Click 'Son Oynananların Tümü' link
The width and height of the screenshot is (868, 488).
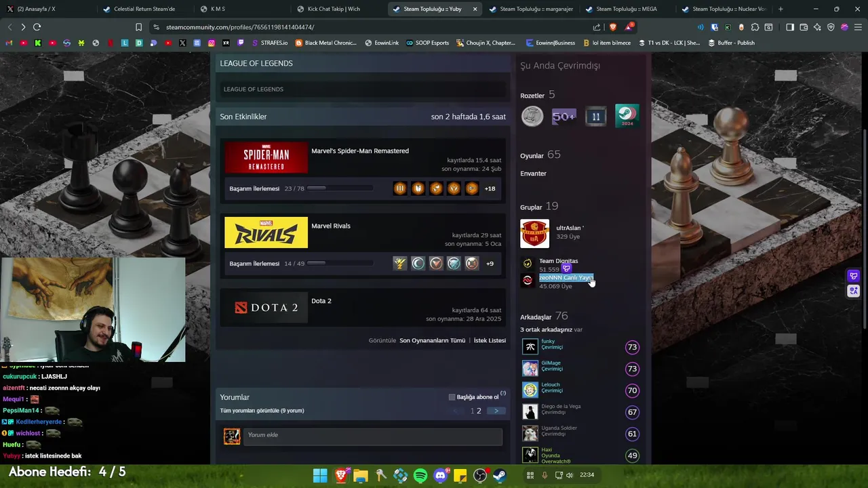tap(432, 340)
